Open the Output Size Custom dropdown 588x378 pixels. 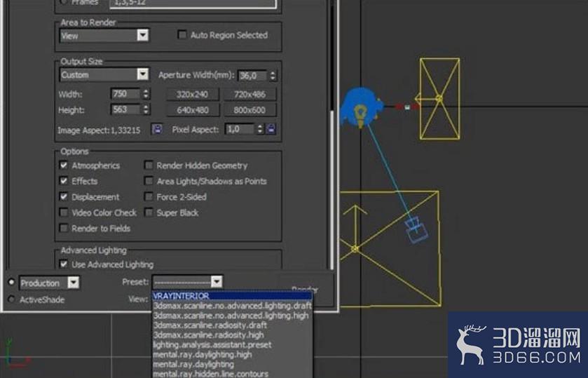[142, 74]
